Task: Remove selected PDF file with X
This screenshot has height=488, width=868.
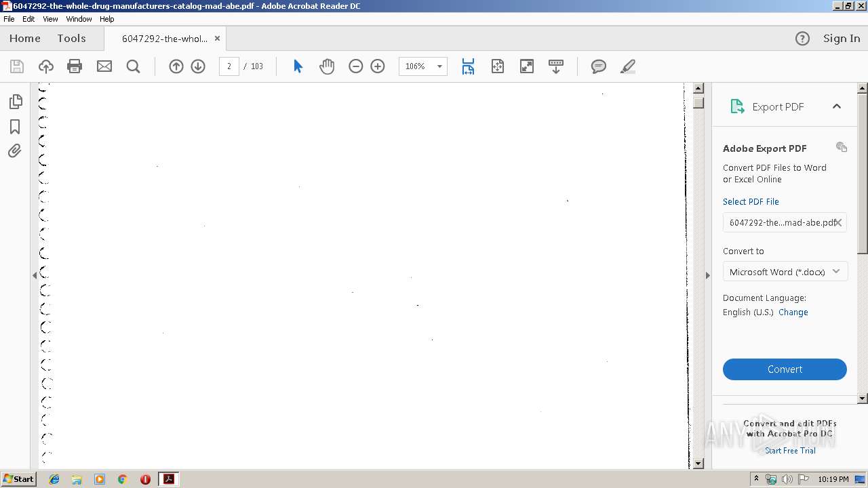Action: click(x=838, y=222)
